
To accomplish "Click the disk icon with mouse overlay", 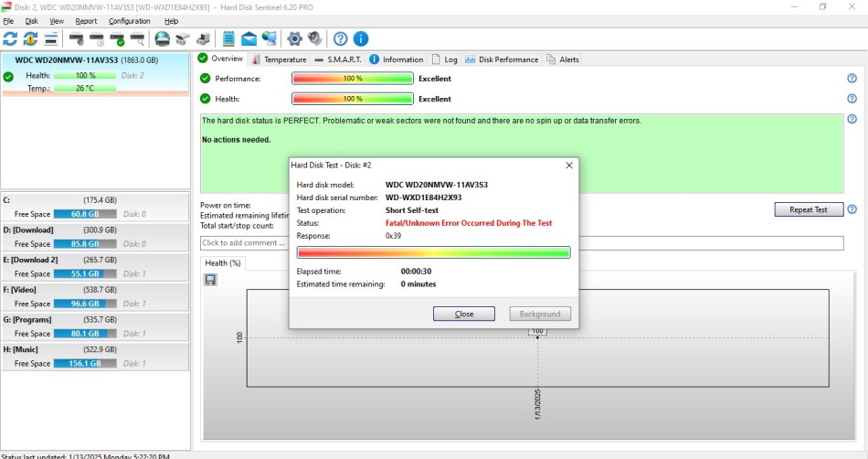I will coord(77,39).
